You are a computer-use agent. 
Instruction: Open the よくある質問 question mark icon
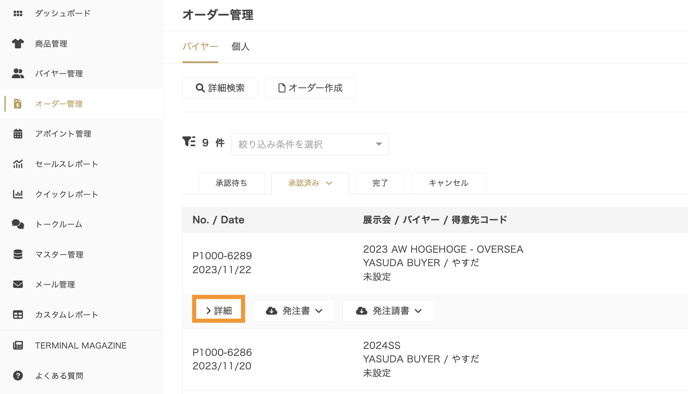(x=18, y=376)
